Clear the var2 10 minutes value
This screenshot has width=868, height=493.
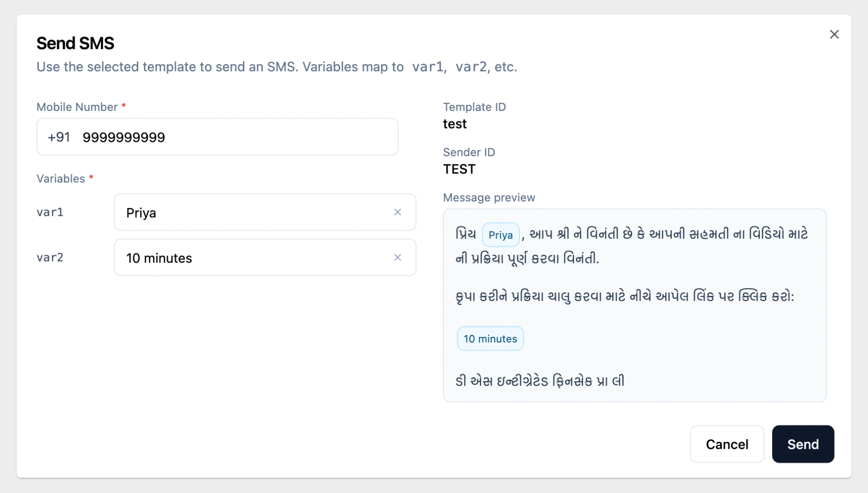[x=397, y=258]
